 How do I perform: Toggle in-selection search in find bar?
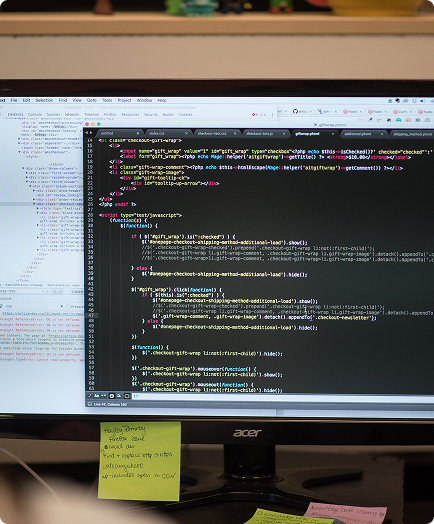119,396
